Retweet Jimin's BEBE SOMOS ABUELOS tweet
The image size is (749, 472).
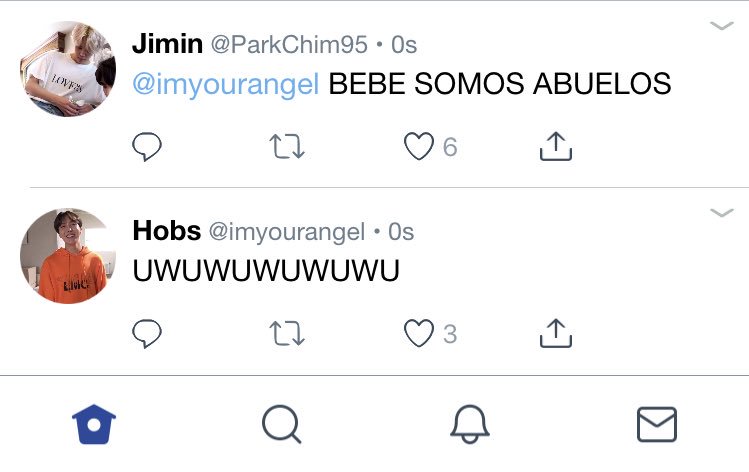[287, 146]
